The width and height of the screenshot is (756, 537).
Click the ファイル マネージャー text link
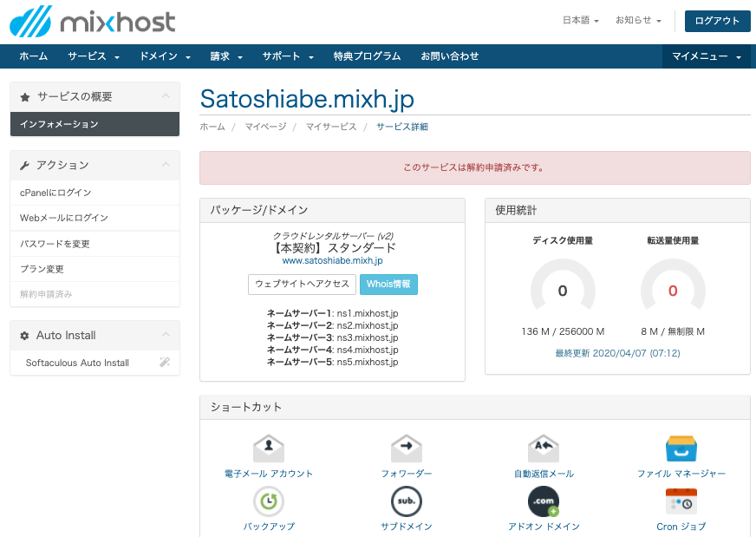click(x=681, y=474)
